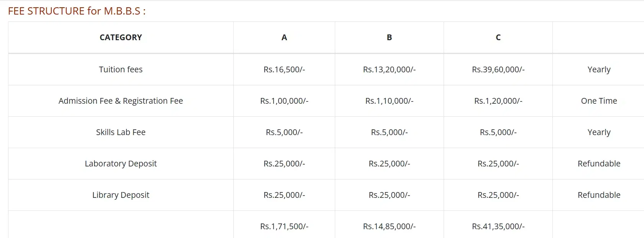The width and height of the screenshot is (644, 238).
Task: Click the Rs.1,10,000/- admission fee value
Action: [x=389, y=101]
